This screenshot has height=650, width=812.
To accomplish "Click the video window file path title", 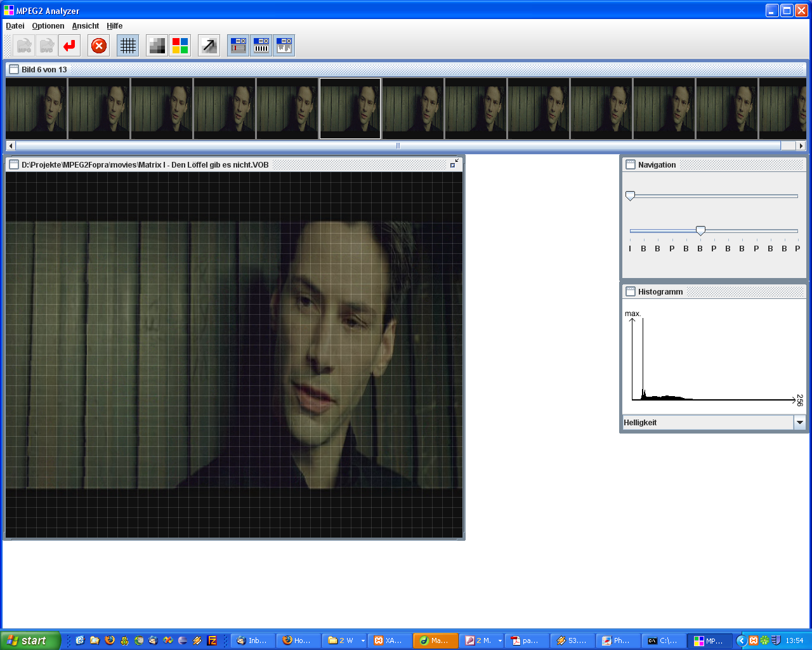I will click(x=145, y=165).
